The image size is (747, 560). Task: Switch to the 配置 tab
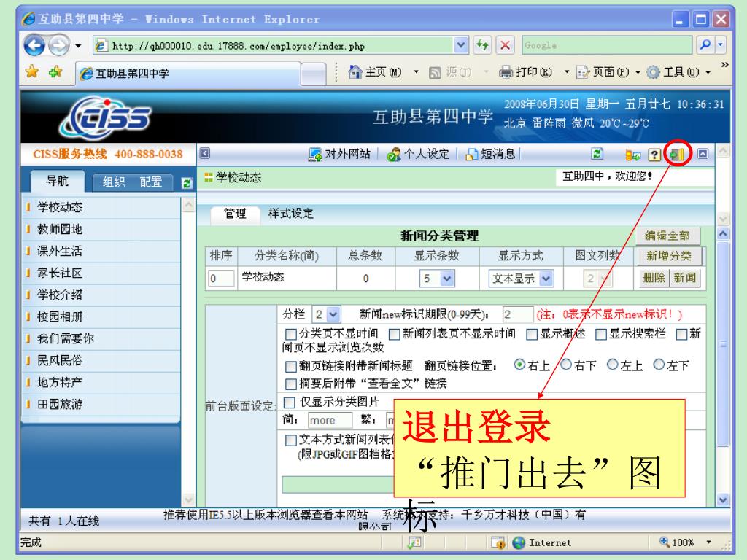[x=150, y=182]
